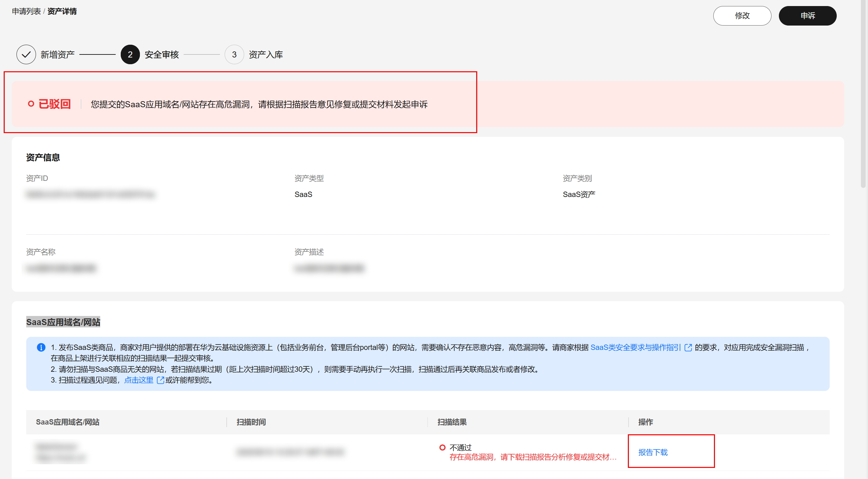Download the scan report via 报告下载
This screenshot has width=868, height=479.
(653, 452)
